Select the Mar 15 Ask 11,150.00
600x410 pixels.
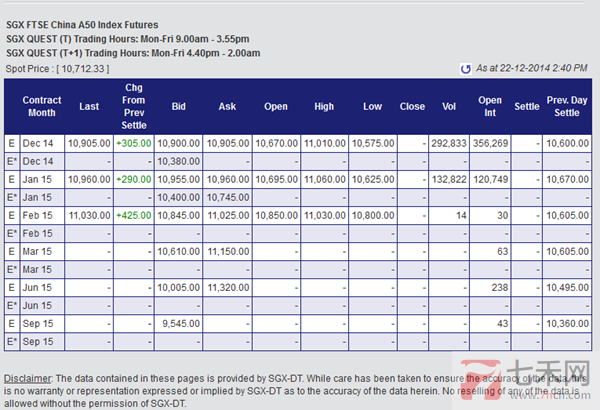point(228,252)
